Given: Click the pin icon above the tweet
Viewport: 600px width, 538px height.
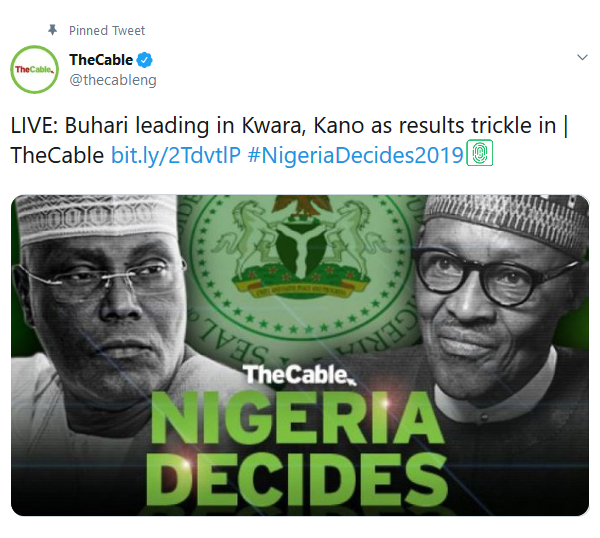Looking at the screenshot, I should (52, 31).
